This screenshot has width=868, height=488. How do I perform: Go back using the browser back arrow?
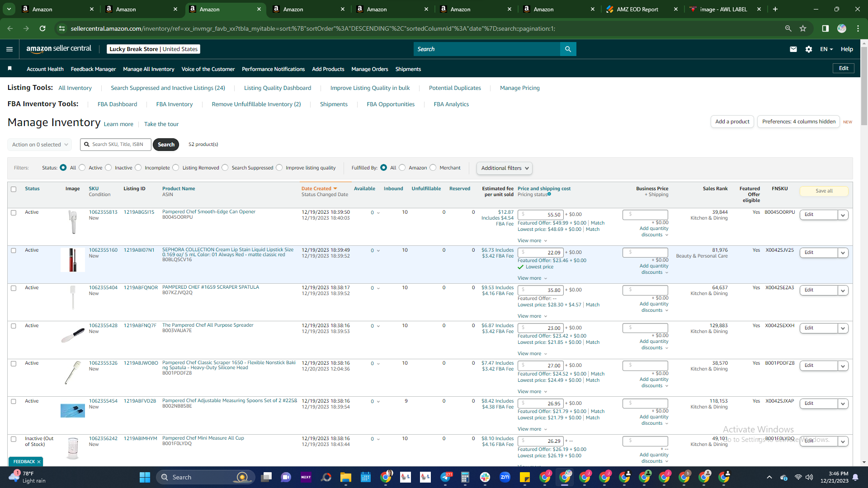coord(10,28)
